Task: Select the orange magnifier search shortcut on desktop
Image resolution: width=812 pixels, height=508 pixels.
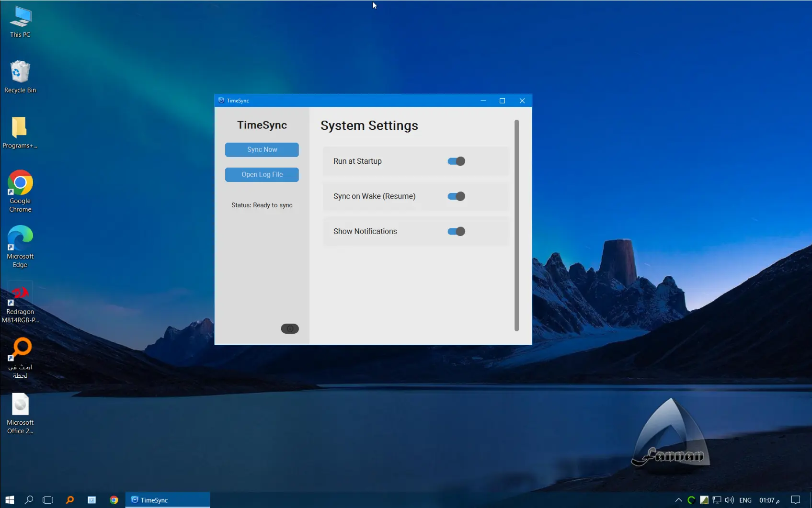Action: (20, 358)
